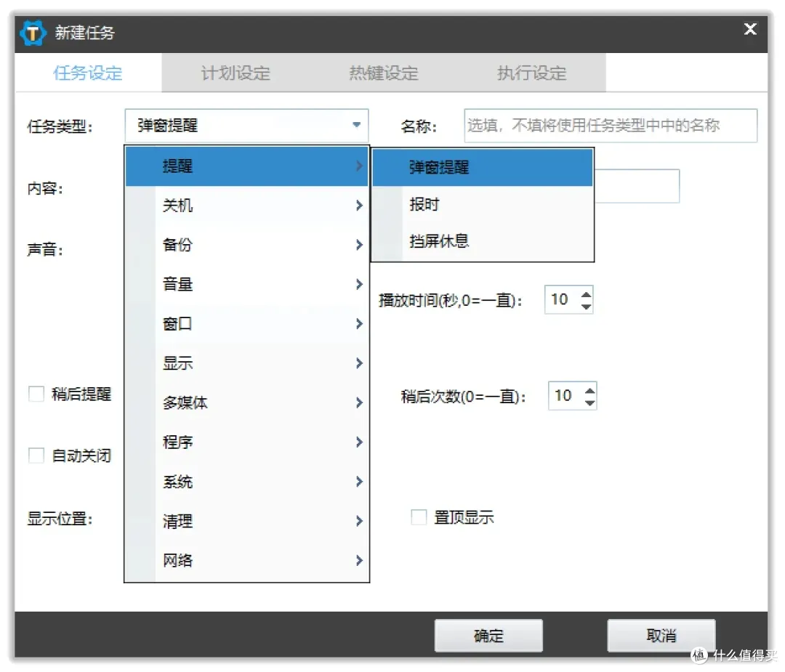785x672 pixels.
Task: Select 报时 from the submenu
Action: coord(424,204)
